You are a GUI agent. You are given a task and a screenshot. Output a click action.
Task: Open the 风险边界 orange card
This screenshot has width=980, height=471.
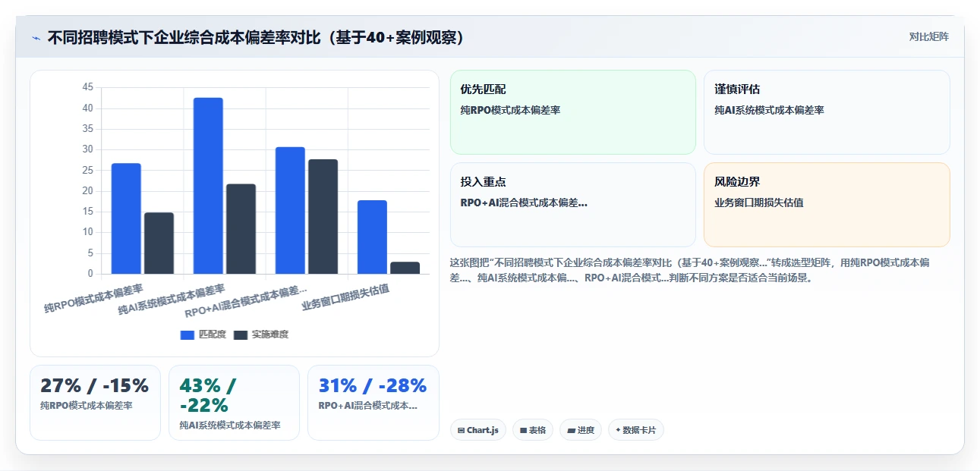(827, 205)
